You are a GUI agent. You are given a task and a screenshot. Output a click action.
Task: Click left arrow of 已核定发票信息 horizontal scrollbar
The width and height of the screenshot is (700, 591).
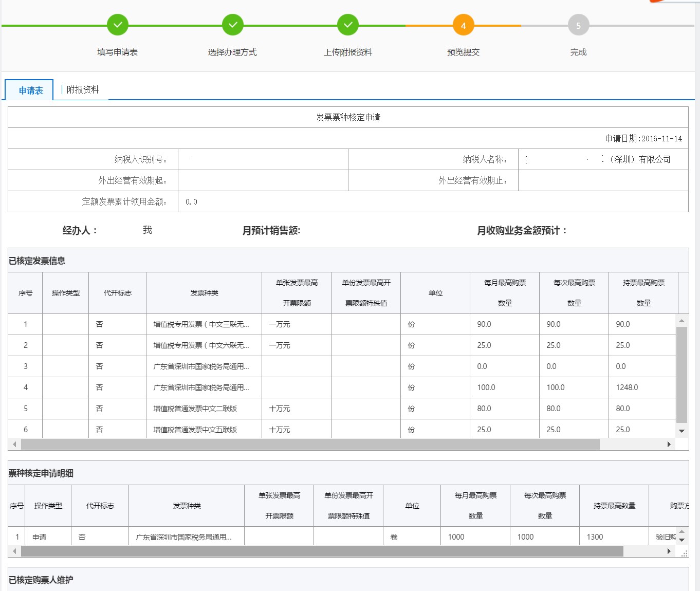click(14, 444)
